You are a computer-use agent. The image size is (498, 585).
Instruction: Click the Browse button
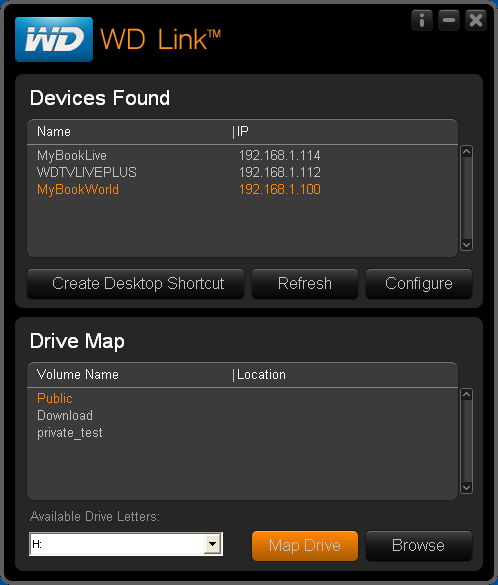pyautogui.click(x=419, y=546)
